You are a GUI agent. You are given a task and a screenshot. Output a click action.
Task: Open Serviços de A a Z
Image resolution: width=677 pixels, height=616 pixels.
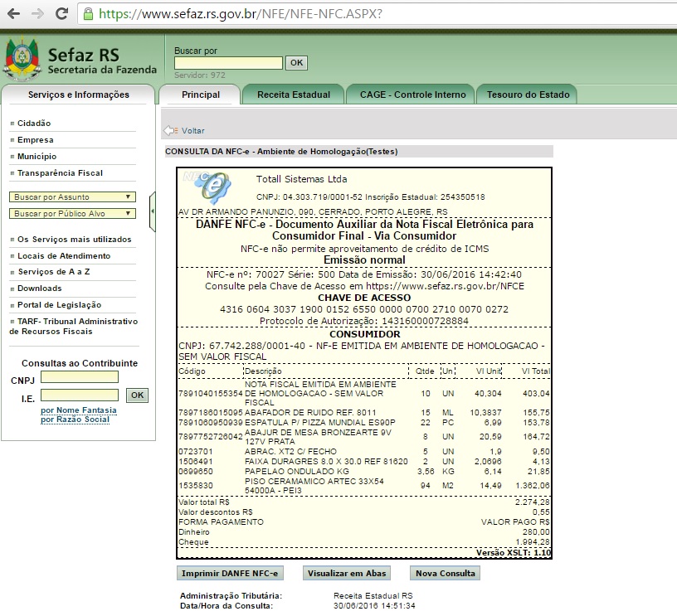[54, 272]
